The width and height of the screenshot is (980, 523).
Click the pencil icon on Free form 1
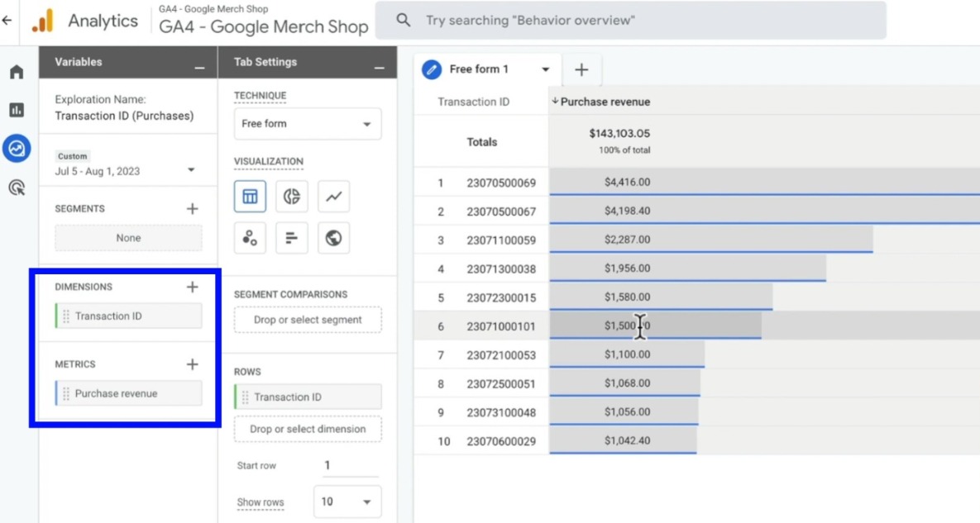tap(431, 69)
